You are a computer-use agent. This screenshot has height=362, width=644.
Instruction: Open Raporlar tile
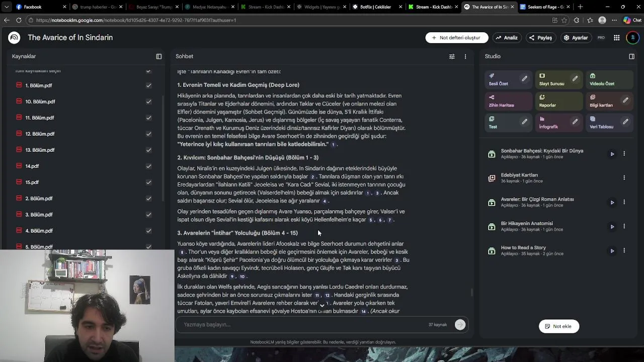558,101
